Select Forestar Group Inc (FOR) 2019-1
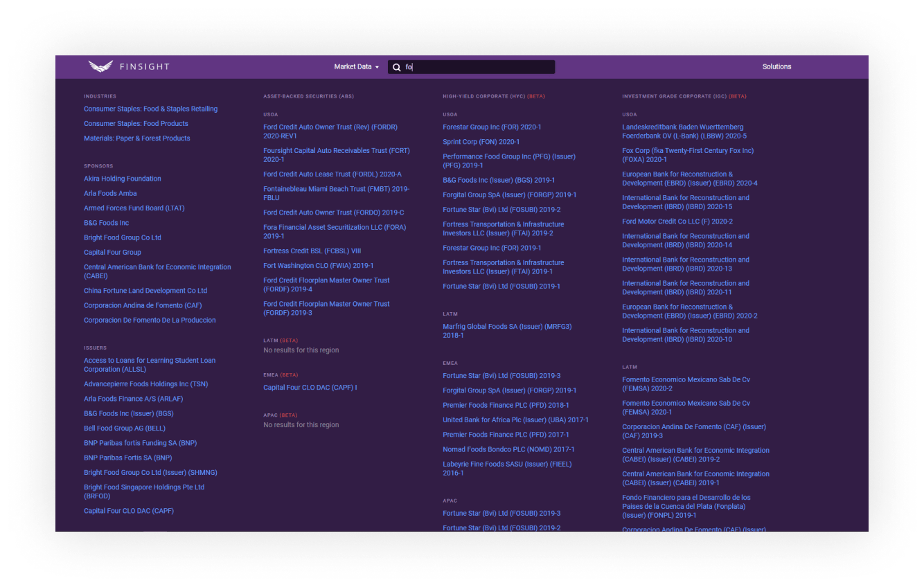 click(492, 248)
